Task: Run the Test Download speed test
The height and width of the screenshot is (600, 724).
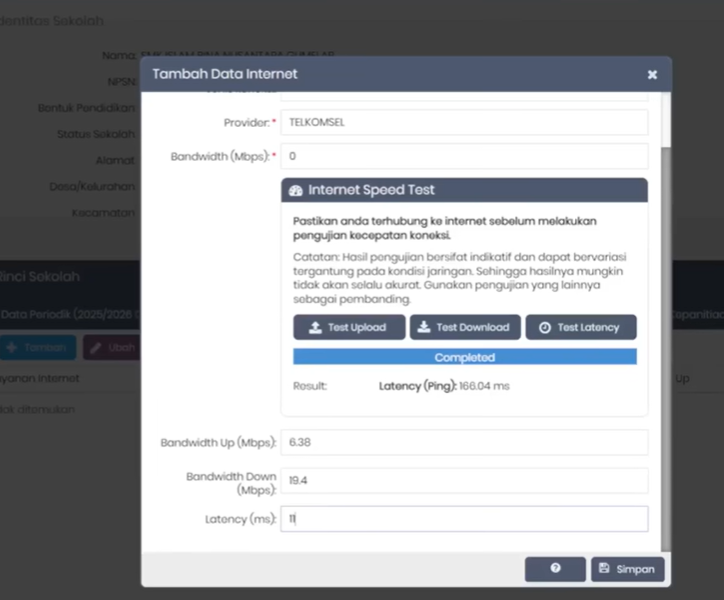Action: tap(465, 327)
